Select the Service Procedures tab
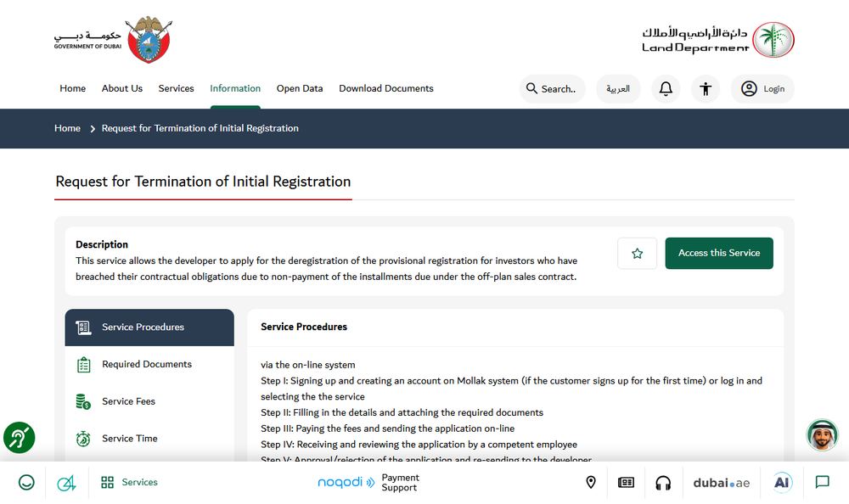The height and width of the screenshot is (504, 849). pos(149,328)
